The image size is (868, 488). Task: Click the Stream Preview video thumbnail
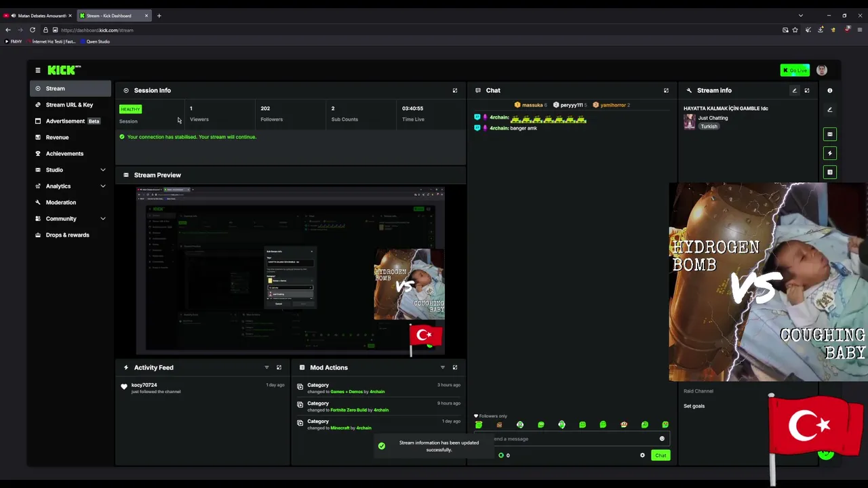click(x=290, y=271)
